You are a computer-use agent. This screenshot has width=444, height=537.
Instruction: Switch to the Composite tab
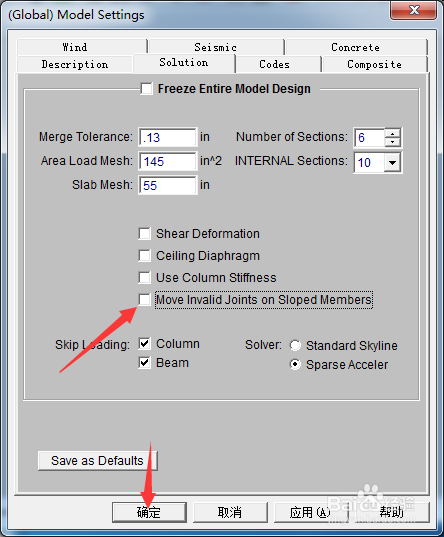[x=375, y=64]
